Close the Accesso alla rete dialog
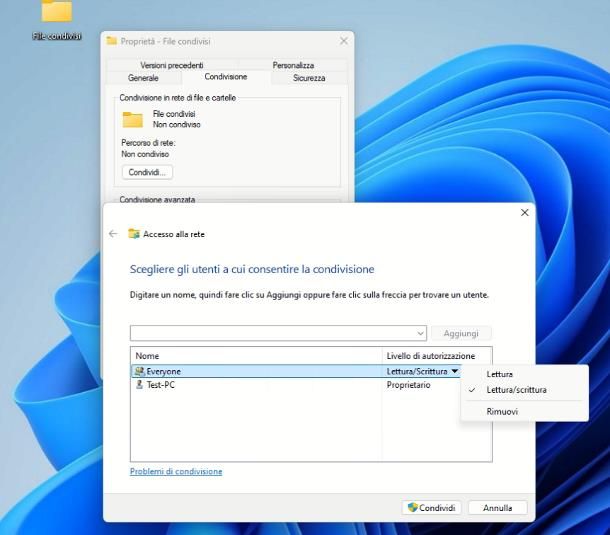 [524, 212]
